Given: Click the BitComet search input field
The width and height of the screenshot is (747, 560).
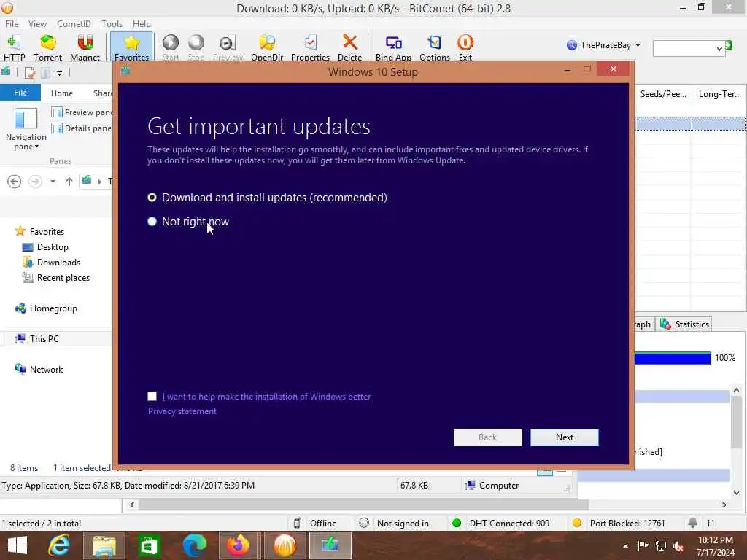Looking at the screenshot, I should [684, 48].
